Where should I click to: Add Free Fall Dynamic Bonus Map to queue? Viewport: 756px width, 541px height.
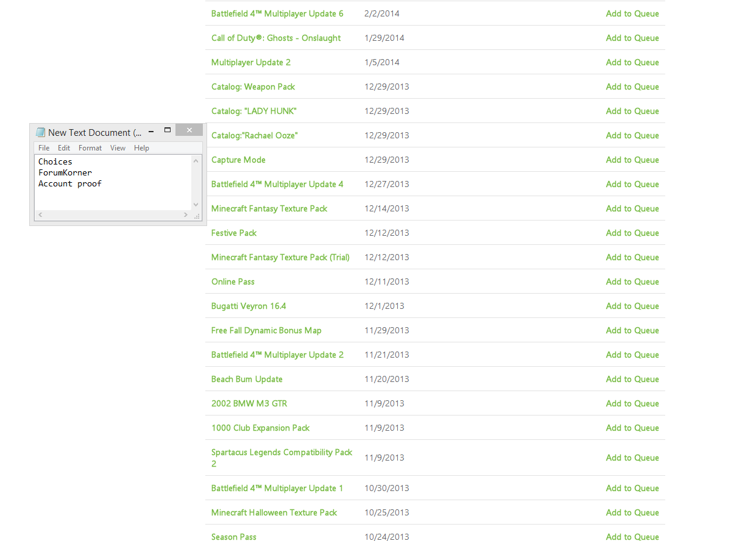(632, 330)
